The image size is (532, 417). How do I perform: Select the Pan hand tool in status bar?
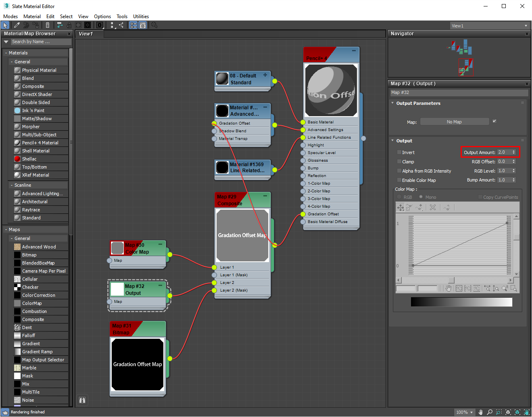[480, 412]
